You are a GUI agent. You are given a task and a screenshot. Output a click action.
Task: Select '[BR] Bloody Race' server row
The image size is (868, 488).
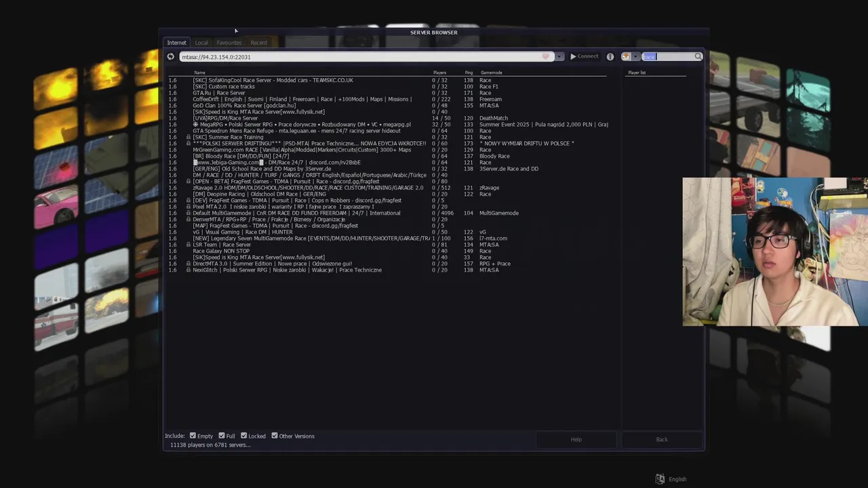pyautogui.click(x=387, y=157)
